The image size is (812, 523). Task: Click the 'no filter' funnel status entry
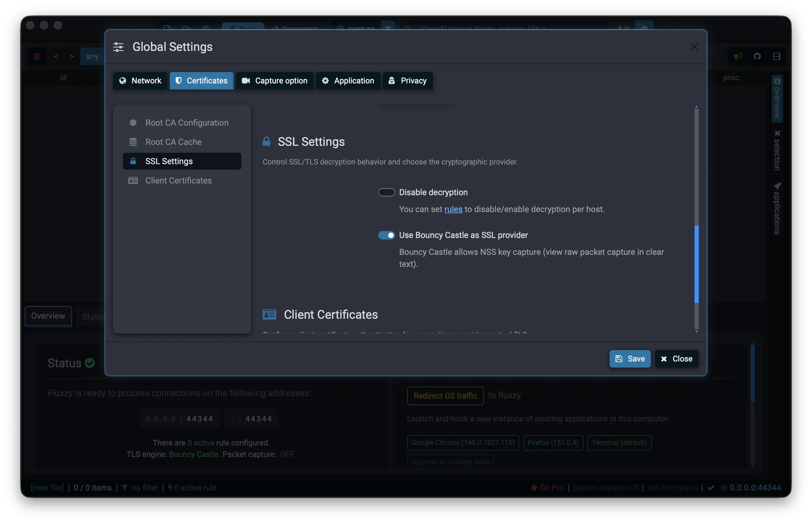pyautogui.click(x=140, y=488)
